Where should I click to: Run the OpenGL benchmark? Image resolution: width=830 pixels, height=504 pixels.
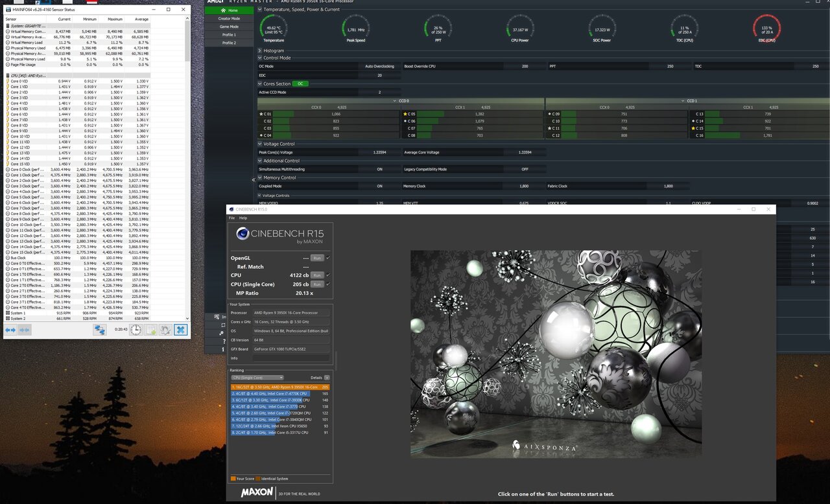coord(316,258)
